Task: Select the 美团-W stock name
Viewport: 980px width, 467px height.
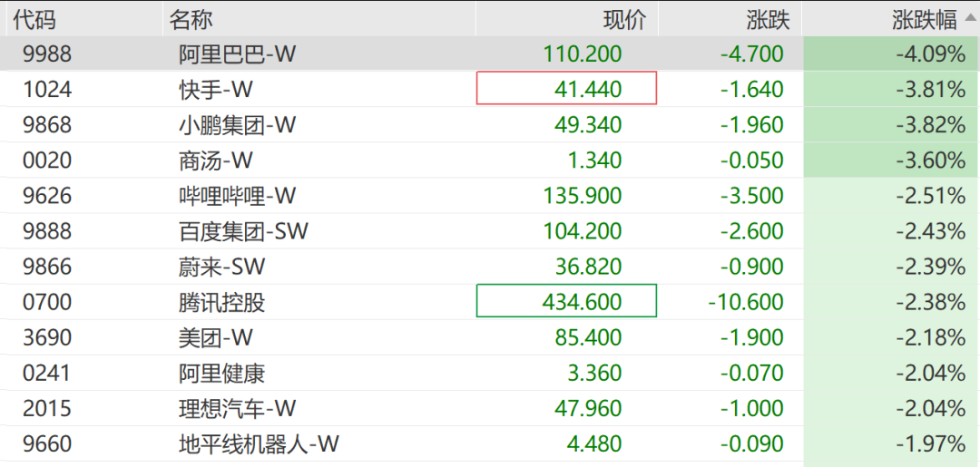Action: coord(216,338)
